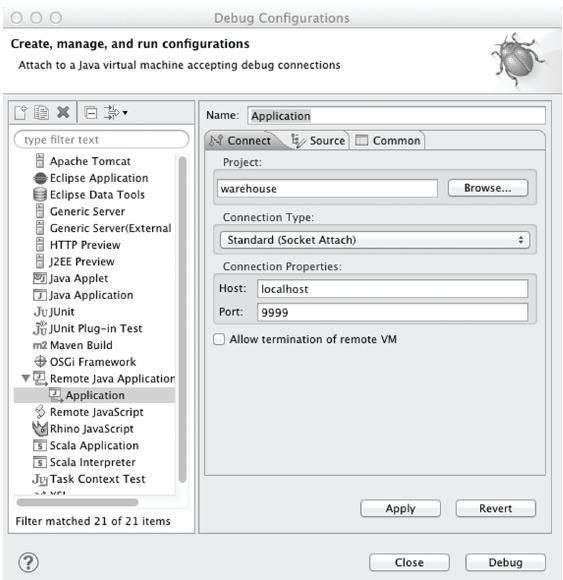Click the Close button
Screen dimensions: 563x580
click(409, 562)
